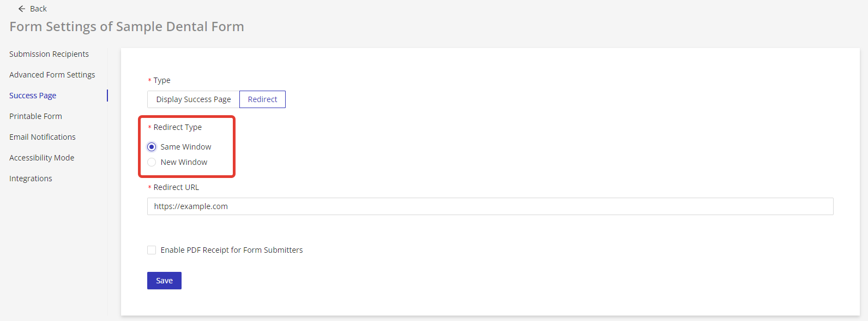Open the Printable Form section
Image resolution: width=868 pixels, height=321 pixels.
tap(35, 116)
